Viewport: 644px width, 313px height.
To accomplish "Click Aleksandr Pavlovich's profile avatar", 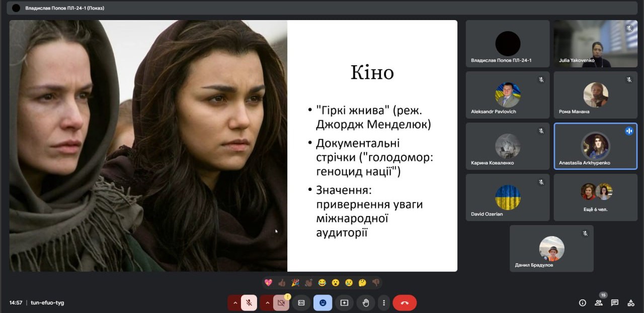I will (x=508, y=94).
